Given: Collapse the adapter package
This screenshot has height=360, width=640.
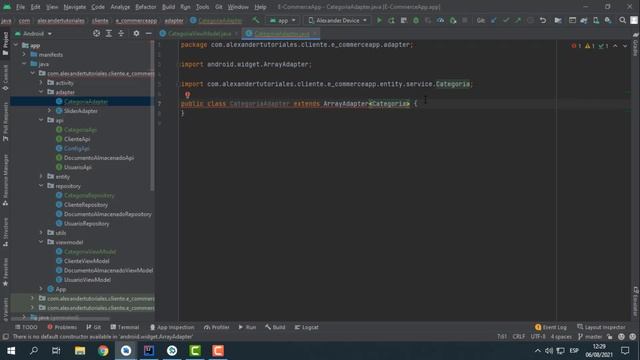Looking at the screenshot, I should (41, 92).
